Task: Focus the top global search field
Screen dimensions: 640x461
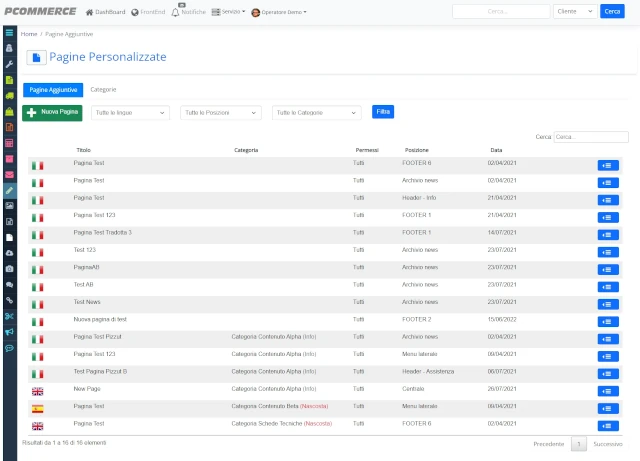Action: point(501,11)
